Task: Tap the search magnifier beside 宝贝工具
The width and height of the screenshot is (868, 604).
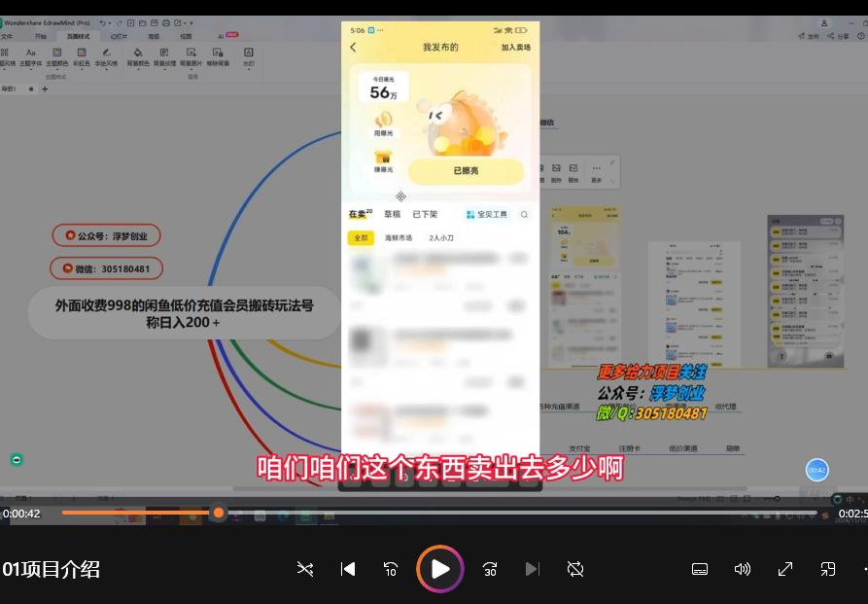Action: coord(524,214)
